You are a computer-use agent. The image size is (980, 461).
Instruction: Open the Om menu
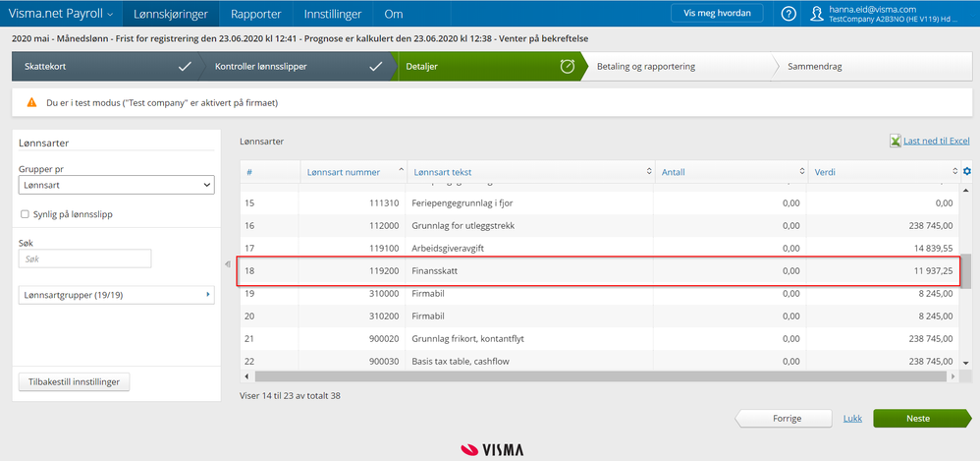pos(394,14)
